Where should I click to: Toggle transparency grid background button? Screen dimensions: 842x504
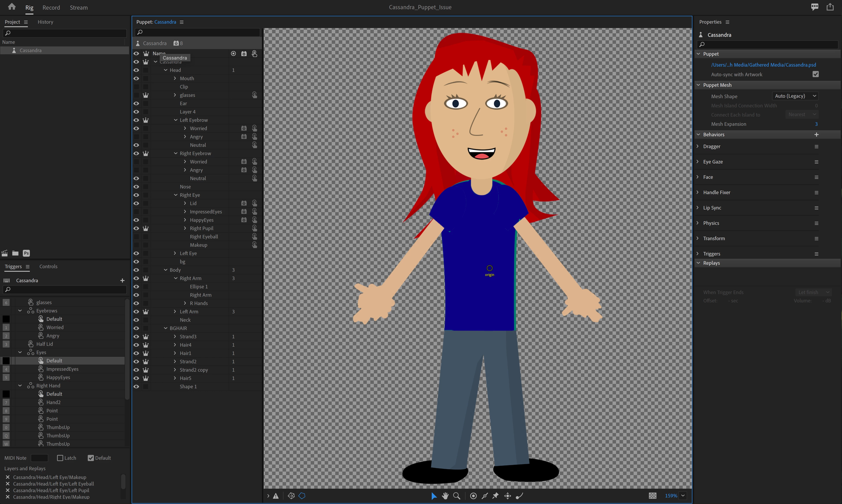[652, 496]
